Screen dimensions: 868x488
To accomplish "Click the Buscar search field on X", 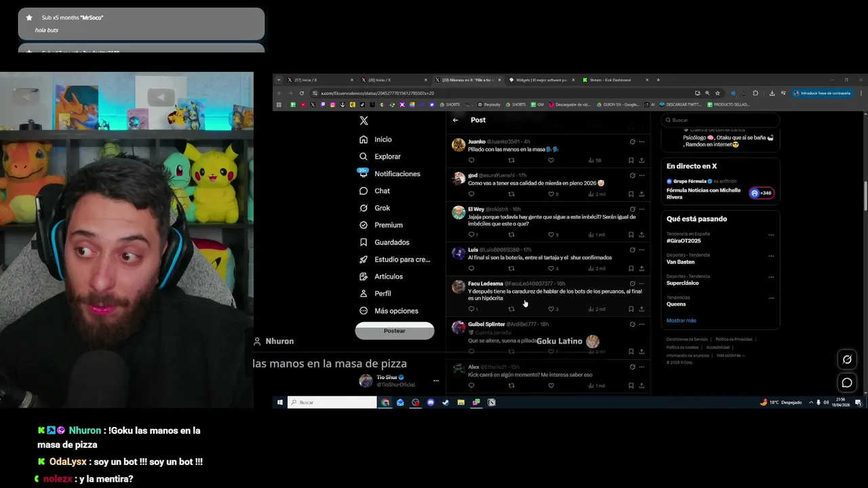I will pyautogui.click(x=720, y=120).
